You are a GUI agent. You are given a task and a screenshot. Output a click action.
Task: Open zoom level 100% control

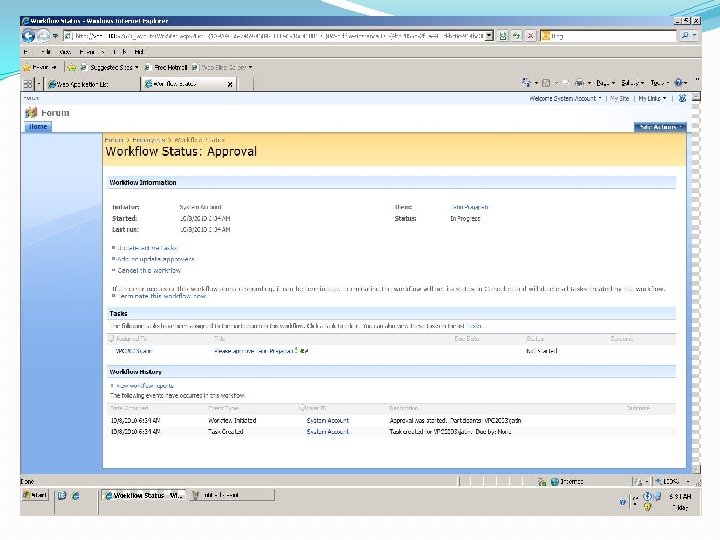click(672, 481)
